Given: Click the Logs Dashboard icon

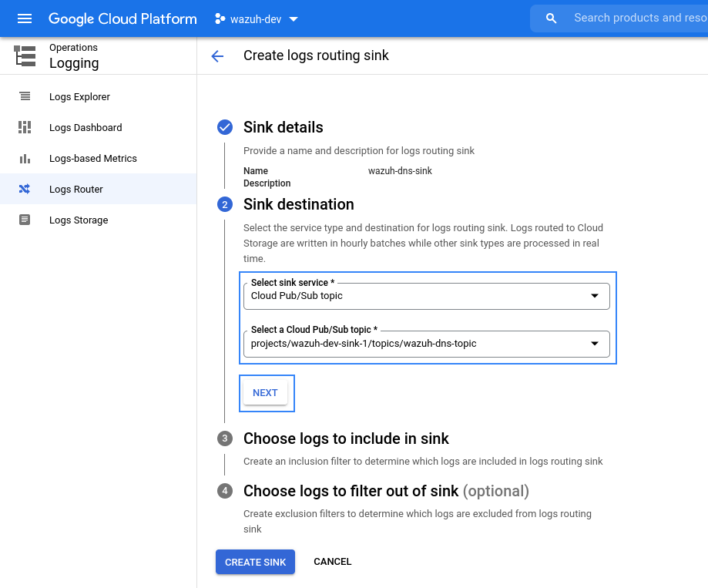Looking at the screenshot, I should 25,127.
